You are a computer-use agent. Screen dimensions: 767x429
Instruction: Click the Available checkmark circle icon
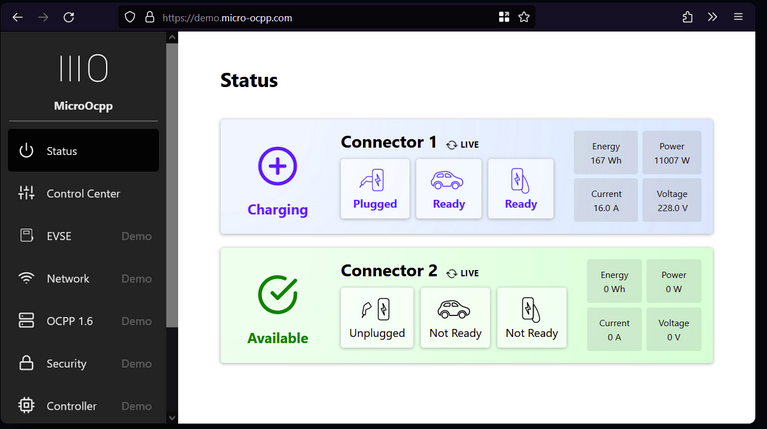[x=277, y=294]
